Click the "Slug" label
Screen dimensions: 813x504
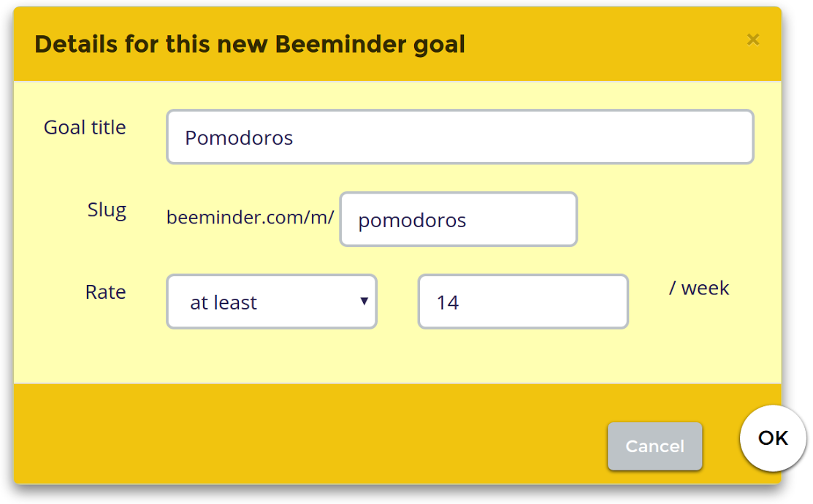pyautogui.click(x=107, y=210)
